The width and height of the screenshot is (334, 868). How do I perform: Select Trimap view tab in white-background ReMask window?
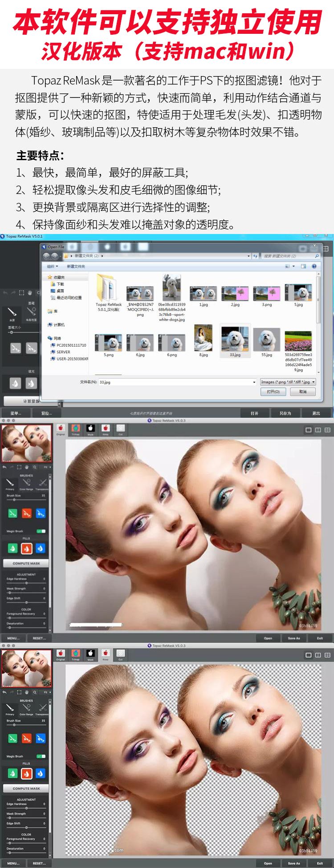[76, 429]
